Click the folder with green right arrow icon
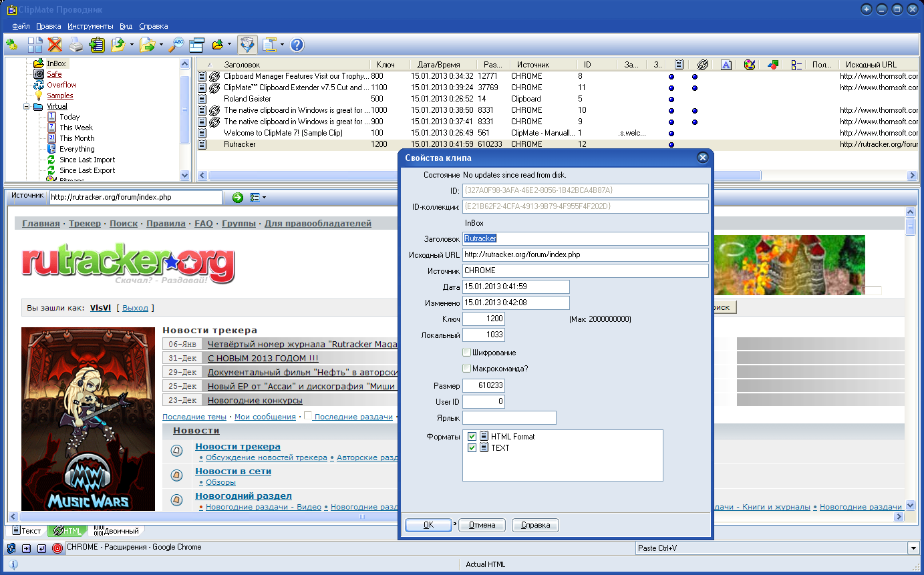The height and width of the screenshot is (575, 924). tap(147, 45)
